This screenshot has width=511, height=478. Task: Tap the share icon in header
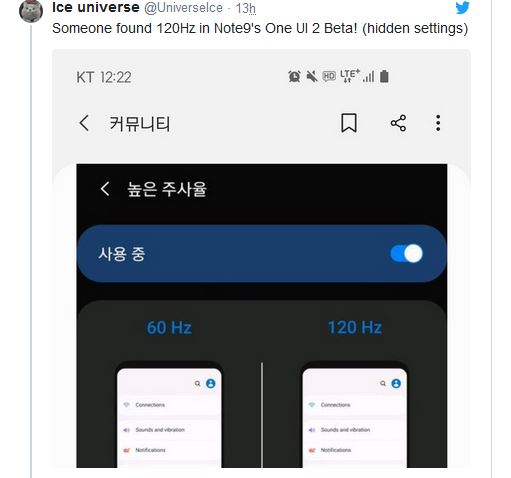(x=398, y=123)
